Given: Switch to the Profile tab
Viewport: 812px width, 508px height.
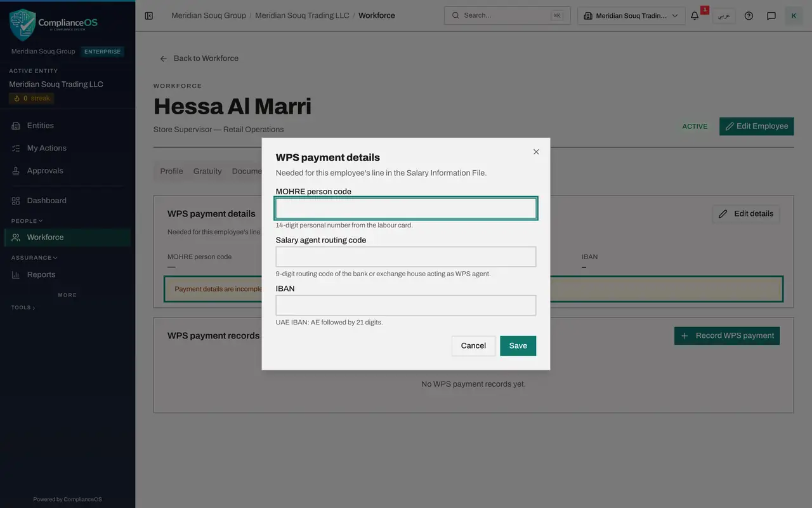Looking at the screenshot, I should [x=171, y=171].
